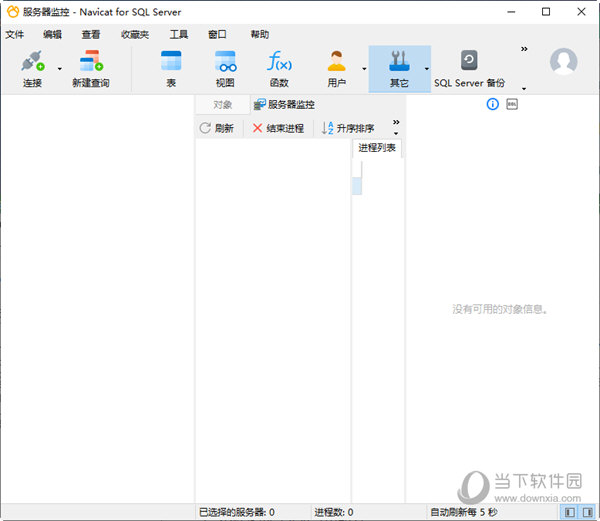This screenshot has width=600, height=521.
Task: Open the 连接 dropdown arrow
Action: pos(60,69)
